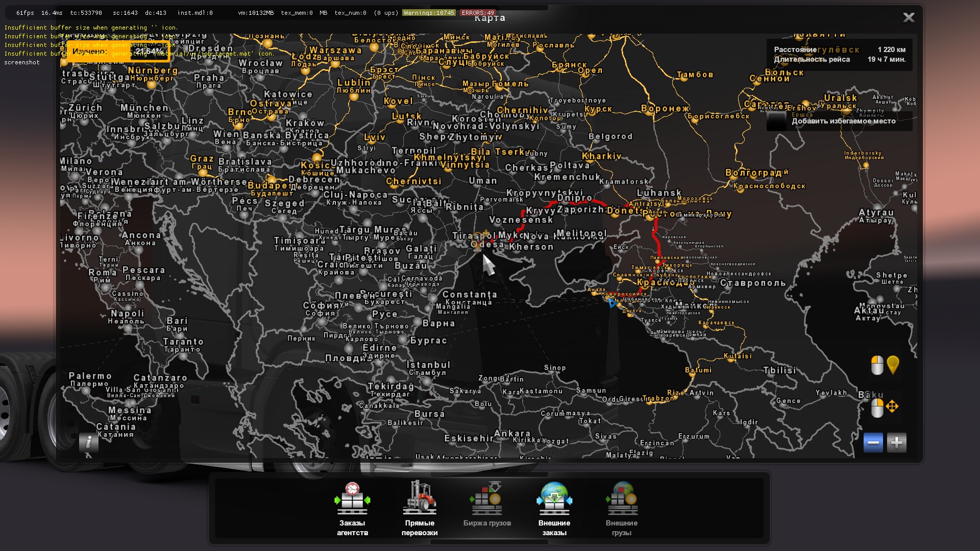Click the Tbilisi city label on map
980x551 pixels.
(779, 370)
